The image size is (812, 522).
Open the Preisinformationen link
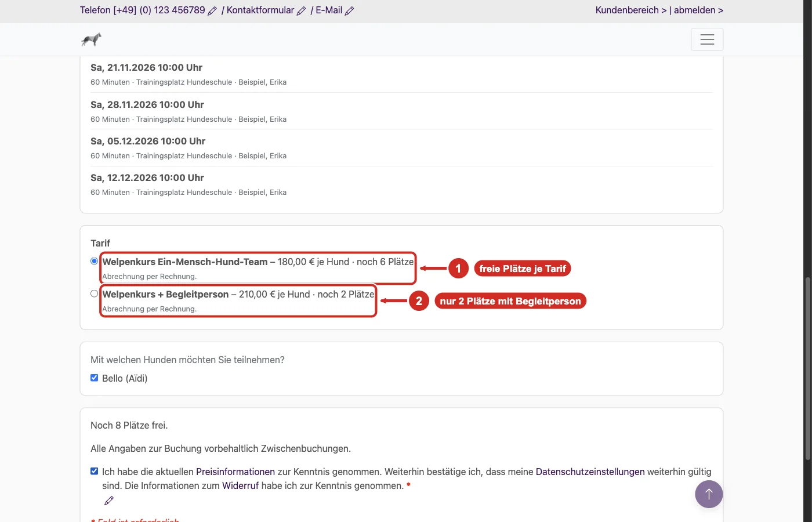click(x=235, y=472)
